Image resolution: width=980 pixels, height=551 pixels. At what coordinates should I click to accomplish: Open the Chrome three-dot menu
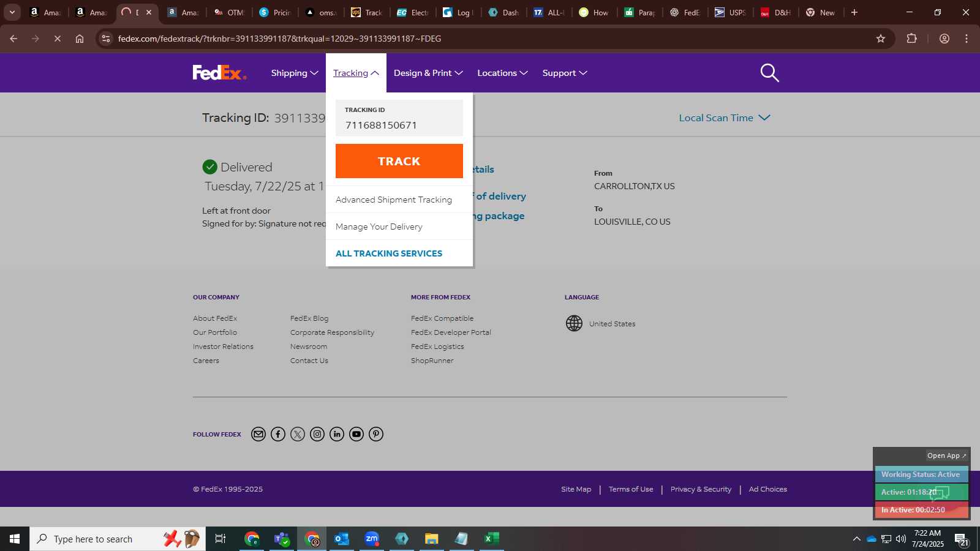(967, 39)
